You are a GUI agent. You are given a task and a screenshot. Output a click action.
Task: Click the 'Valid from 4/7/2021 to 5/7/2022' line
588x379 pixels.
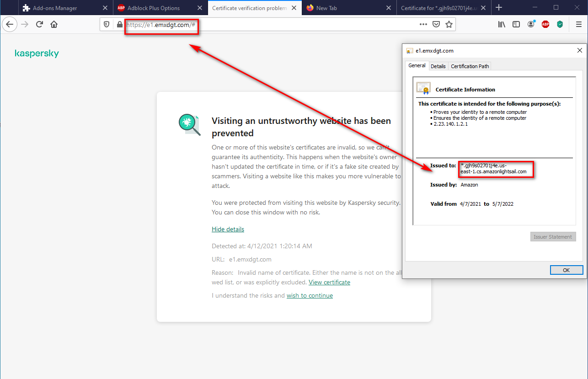[472, 204]
